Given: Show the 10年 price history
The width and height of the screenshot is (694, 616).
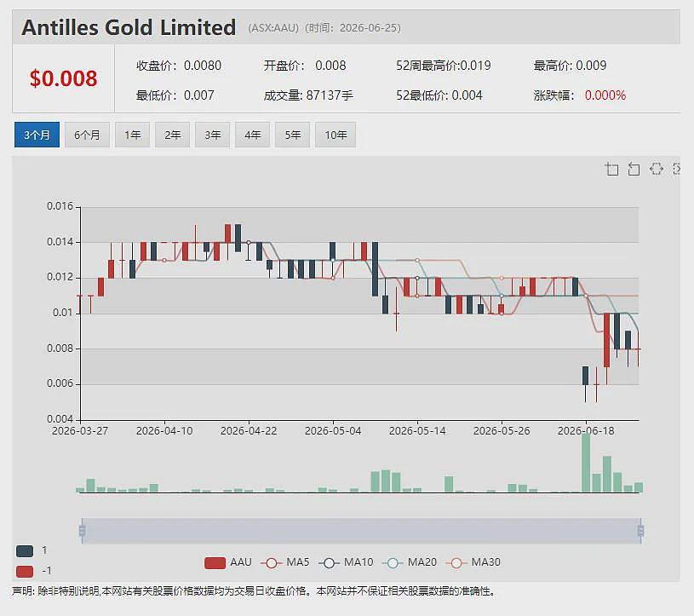Looking at the screenshot, I should (336, 135).
